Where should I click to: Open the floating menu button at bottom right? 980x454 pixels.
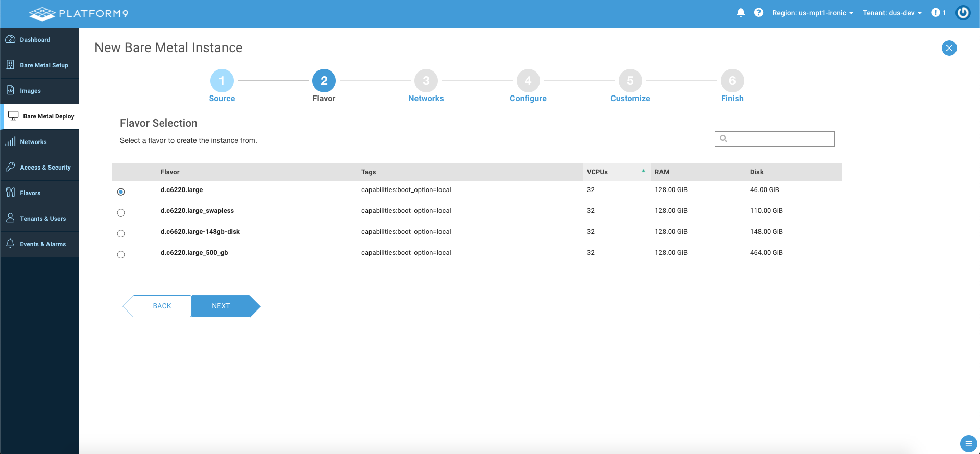[968, 444]
